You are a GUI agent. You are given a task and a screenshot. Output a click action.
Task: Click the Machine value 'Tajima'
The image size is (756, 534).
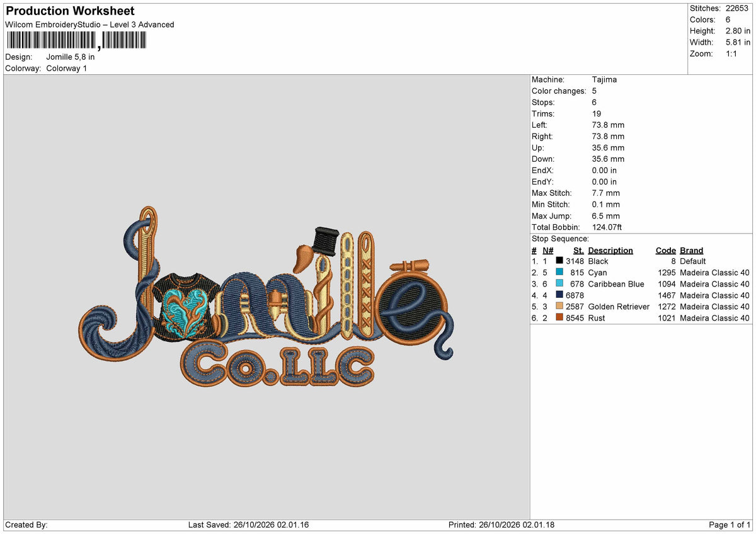(x=605, y=79)
